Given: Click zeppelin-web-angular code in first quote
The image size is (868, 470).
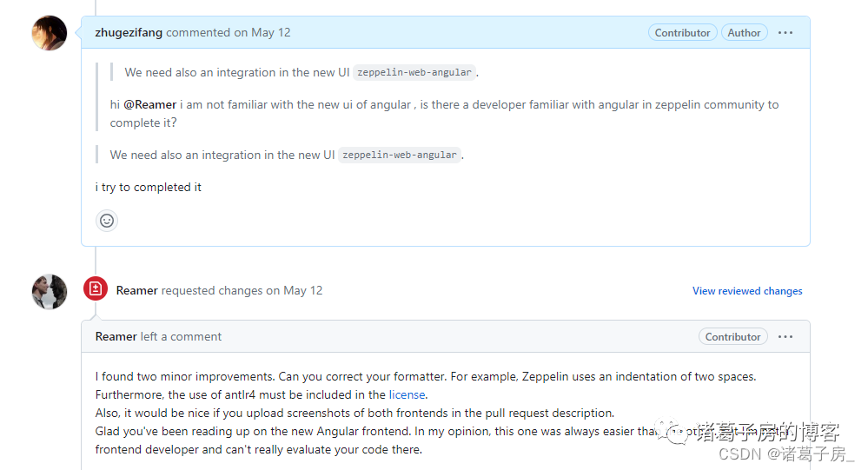Looking at the screenshot, I should pos(416,73).
